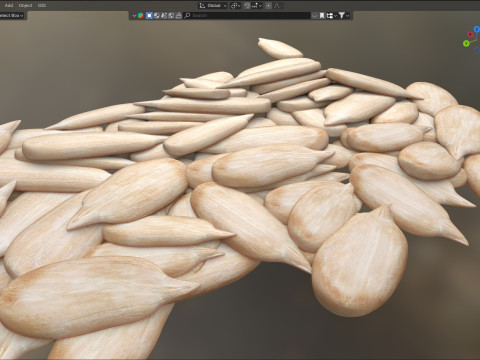Viewport: 480px width, 360px height.
Task: Toggle proportional editing
Action: coord(268,6)
